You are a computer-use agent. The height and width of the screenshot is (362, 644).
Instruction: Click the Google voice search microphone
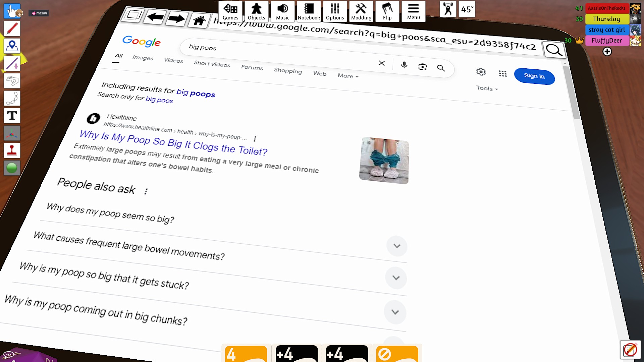click(404, 65)
